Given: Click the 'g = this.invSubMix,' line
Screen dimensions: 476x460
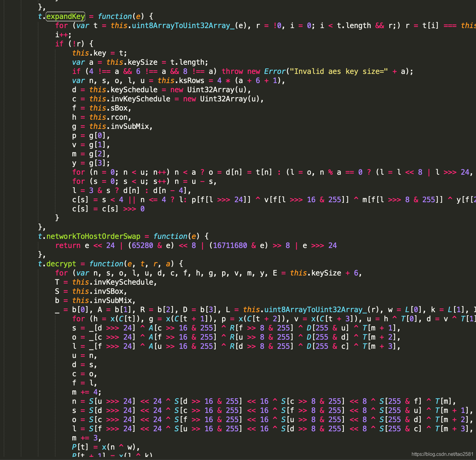Looking at the screenshot, I should [x=113, y=126].
